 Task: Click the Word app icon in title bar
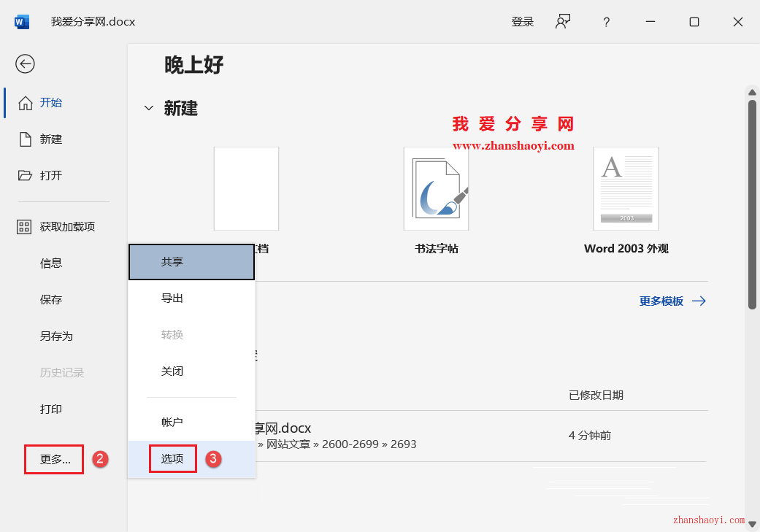coord(22,22)
